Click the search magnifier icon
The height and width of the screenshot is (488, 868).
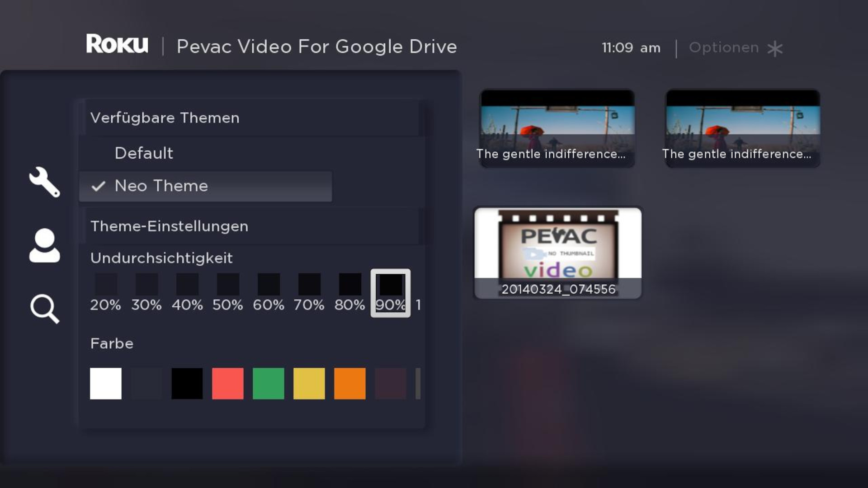point(44,309)
